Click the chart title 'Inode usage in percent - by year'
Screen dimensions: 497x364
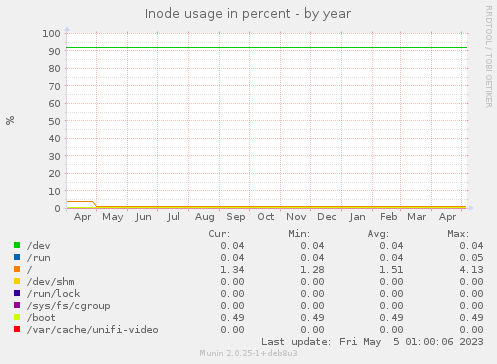[248, 14]
